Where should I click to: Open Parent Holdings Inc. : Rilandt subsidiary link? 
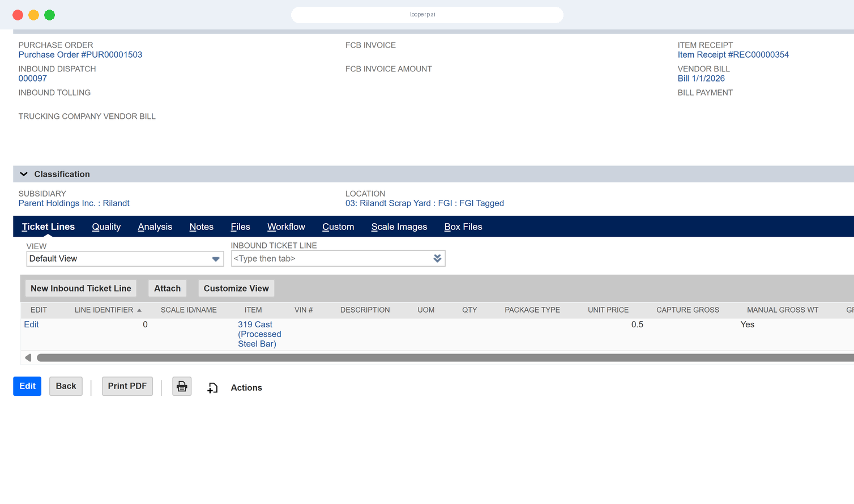point(74,203)
